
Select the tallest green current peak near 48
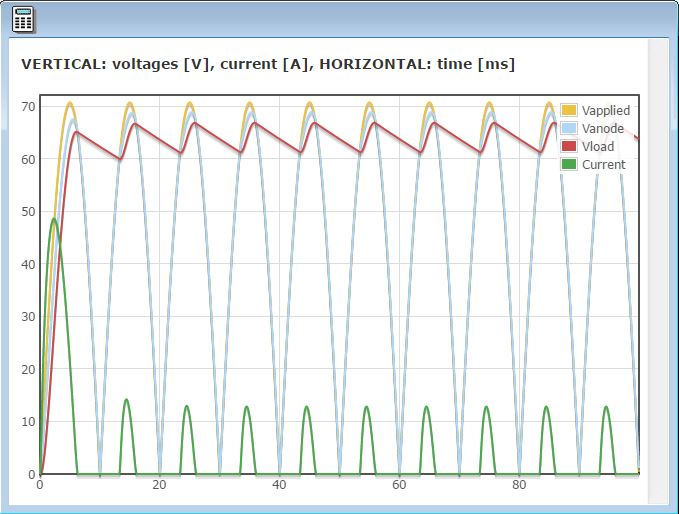click(54, 219)
